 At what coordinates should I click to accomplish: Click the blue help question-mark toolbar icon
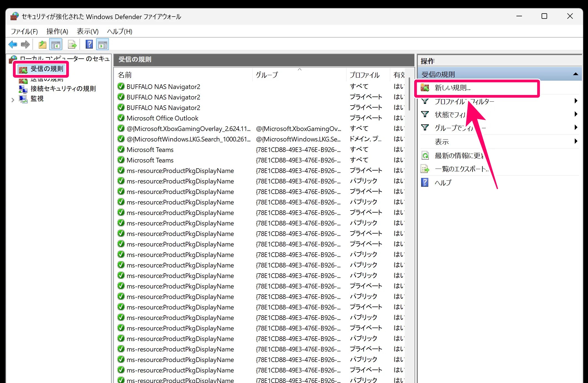coord(89,44)
